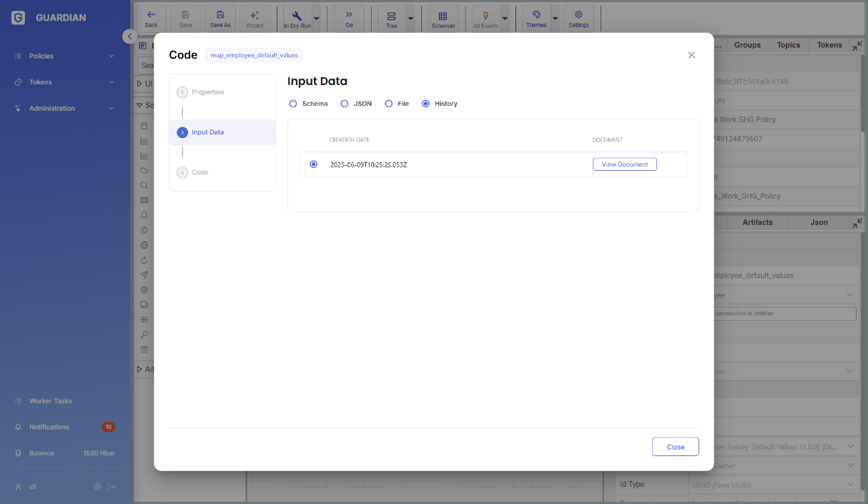Go to the Properties wizard step
Image resolution: width=868 pixels, height=504 pixels.
[207, 92]
